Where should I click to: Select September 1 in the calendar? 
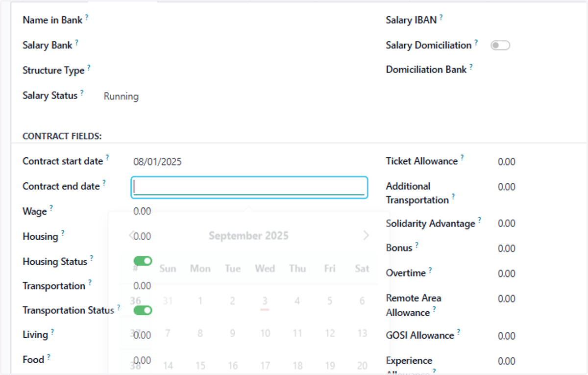coord(200,301)
